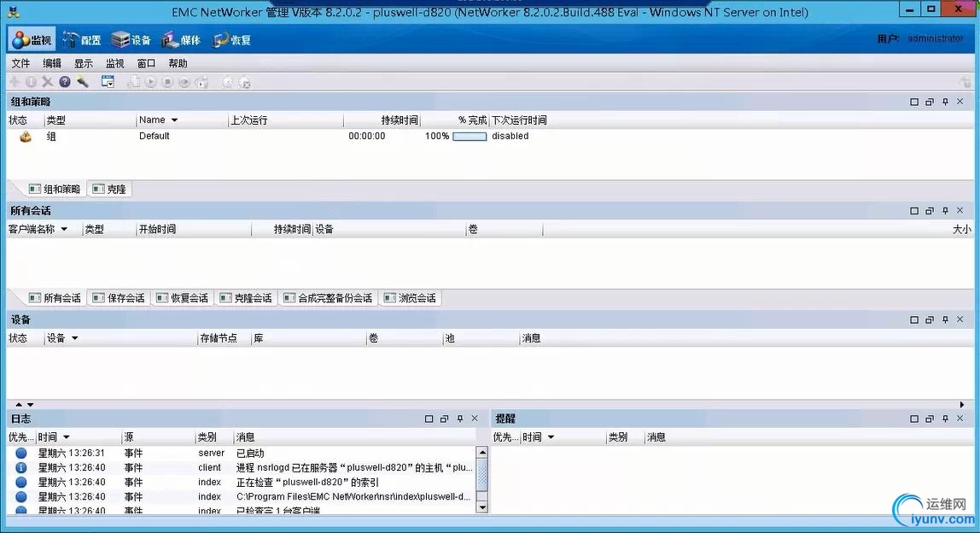This screenshot has width=980, height=533.
Task: Maximize the 组和策略 panel
Action: tap(914, 102)
